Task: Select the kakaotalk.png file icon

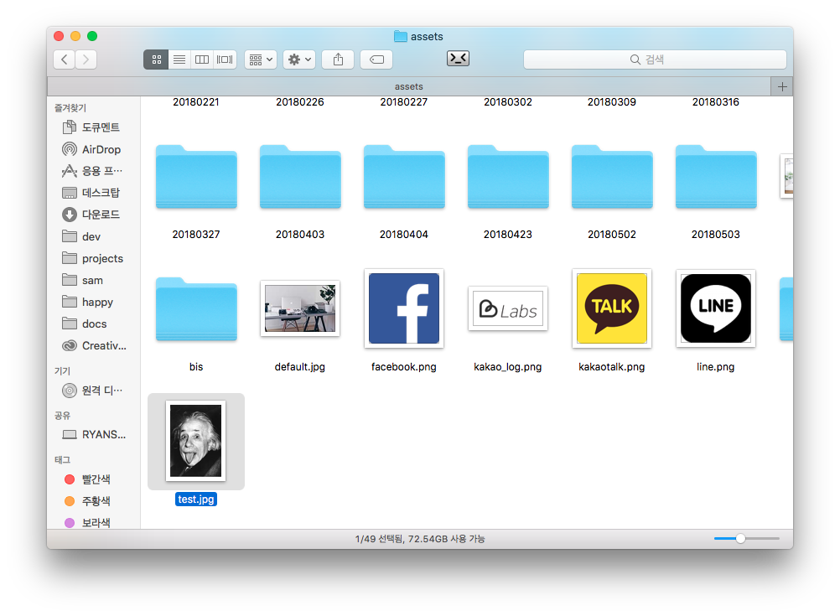Action: point(611,308)
